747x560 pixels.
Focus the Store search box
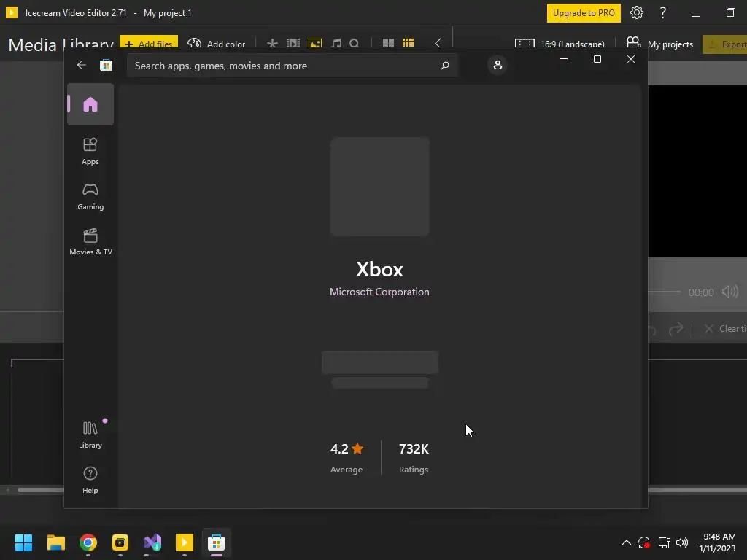(x=292, y=66)
